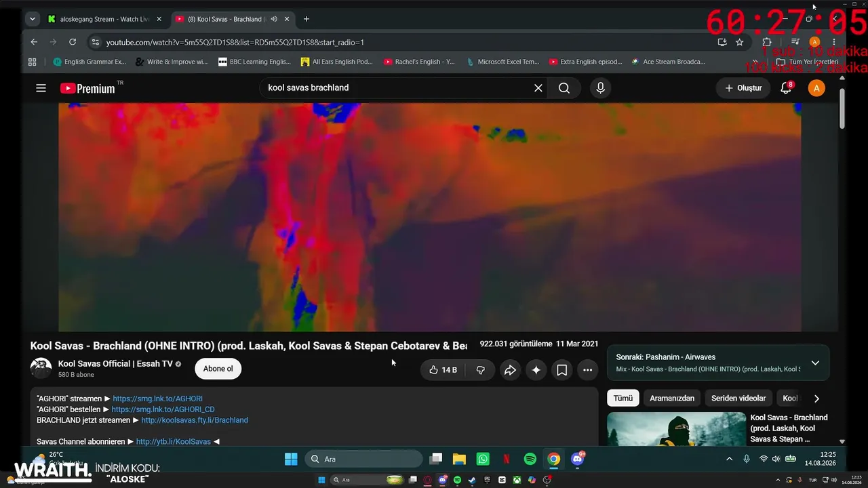868x488 pixels.
Task: Open the Ace Stream Broadca... bookmark
Action: pos(668,62)
